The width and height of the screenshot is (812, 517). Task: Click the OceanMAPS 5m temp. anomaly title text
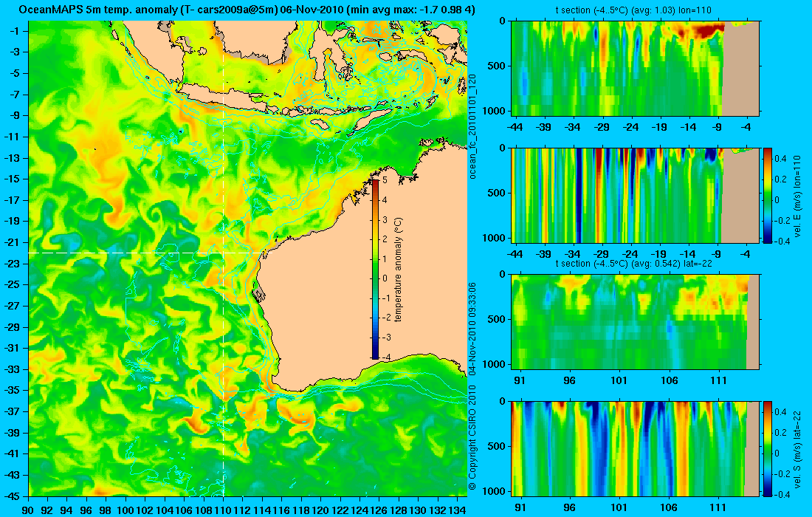pos(247,10)
